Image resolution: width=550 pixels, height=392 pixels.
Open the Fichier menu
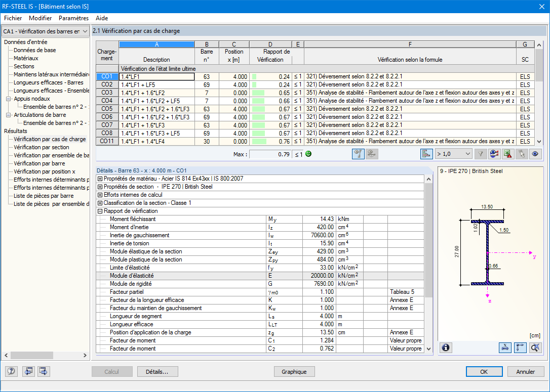(13, 18)
